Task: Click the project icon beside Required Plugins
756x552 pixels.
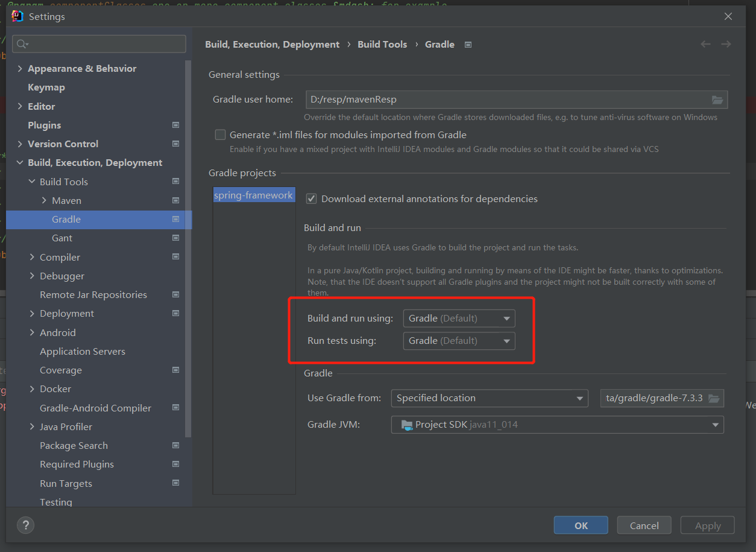Action: point(175,464)
